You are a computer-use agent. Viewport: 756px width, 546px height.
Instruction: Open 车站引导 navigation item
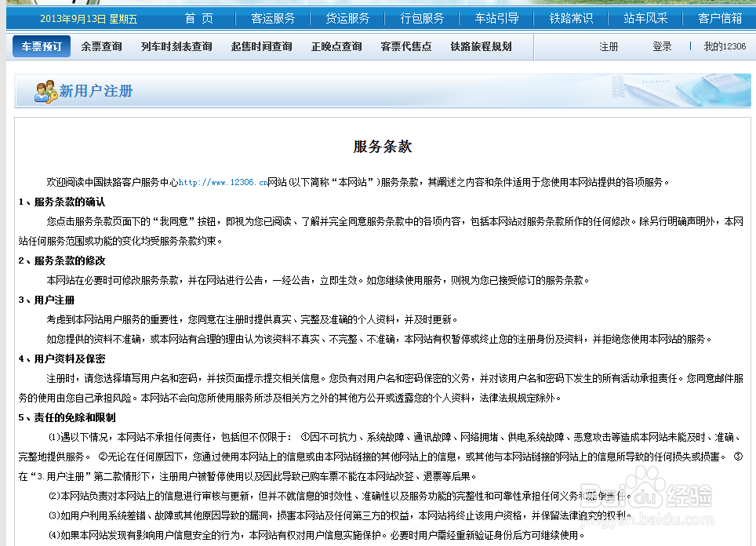(x=496, y=19)
